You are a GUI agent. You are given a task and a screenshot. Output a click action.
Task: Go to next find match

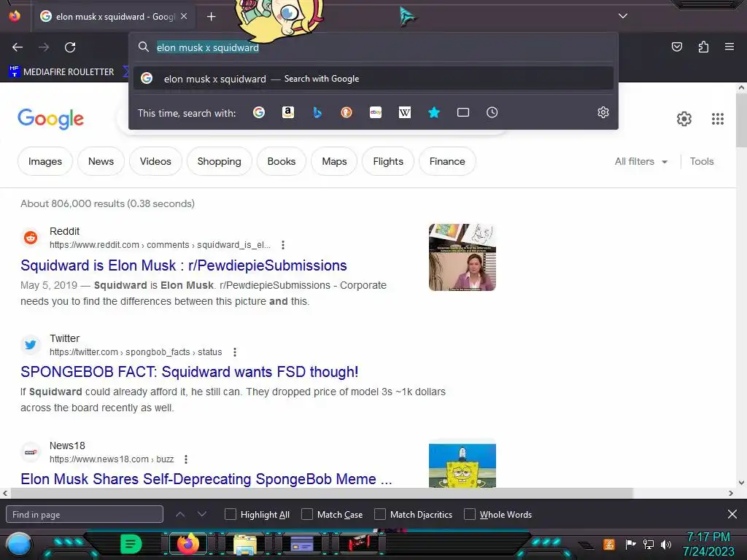202,514
